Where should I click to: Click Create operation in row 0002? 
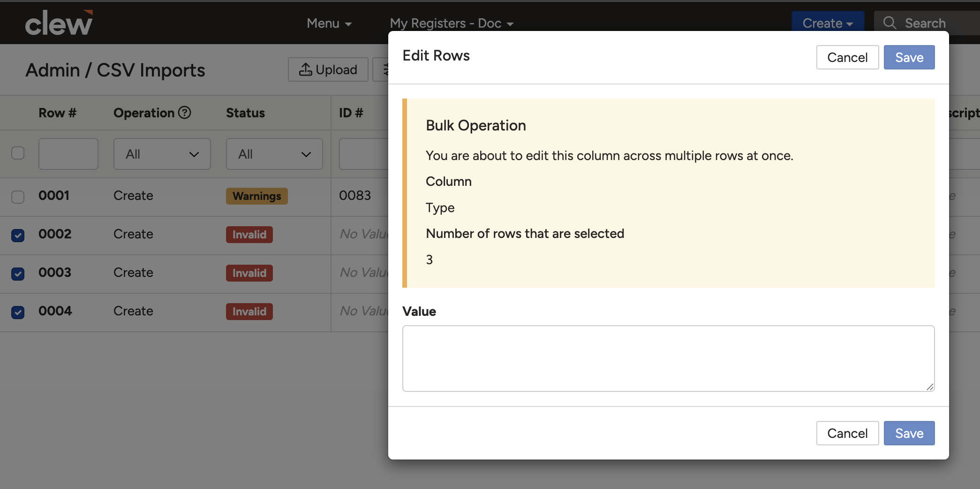133,234
